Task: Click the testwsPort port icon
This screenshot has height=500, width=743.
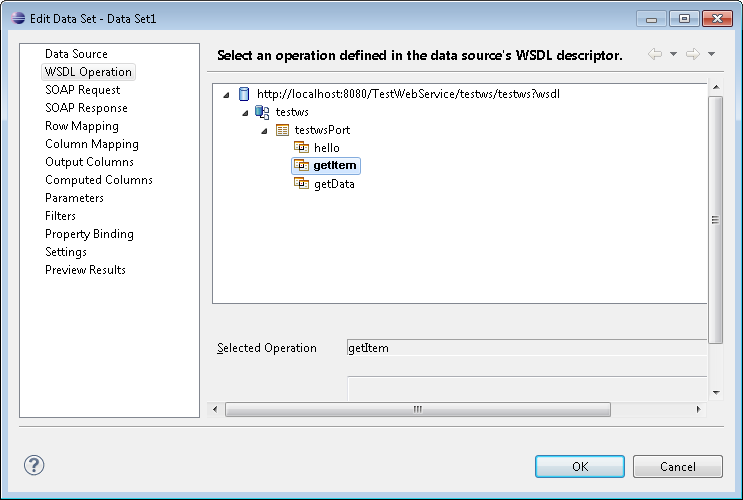Action: coord(282,130)
